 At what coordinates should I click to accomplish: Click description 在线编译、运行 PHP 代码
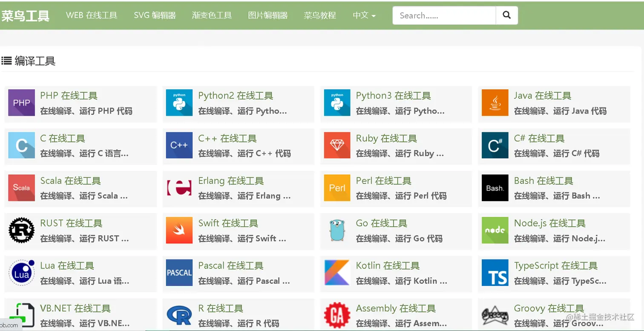tap(86, 111)
